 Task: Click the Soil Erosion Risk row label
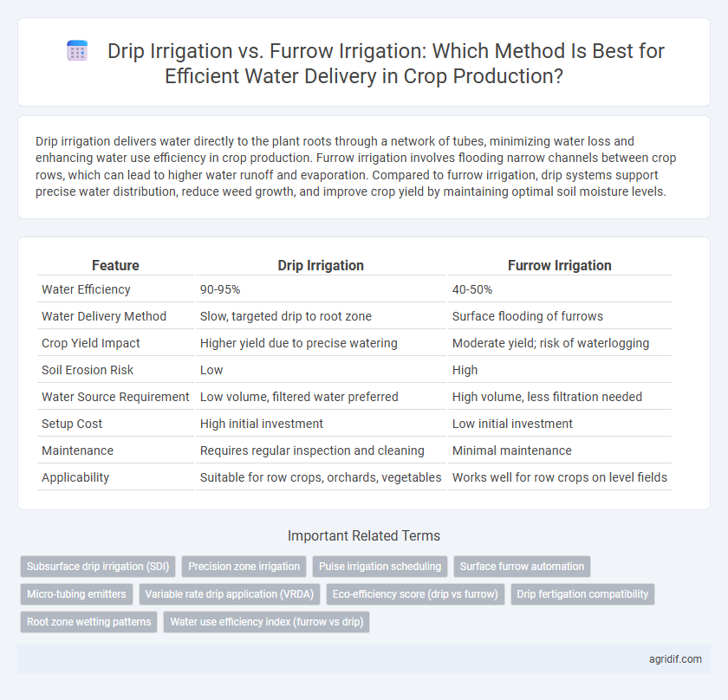point(88,370)
